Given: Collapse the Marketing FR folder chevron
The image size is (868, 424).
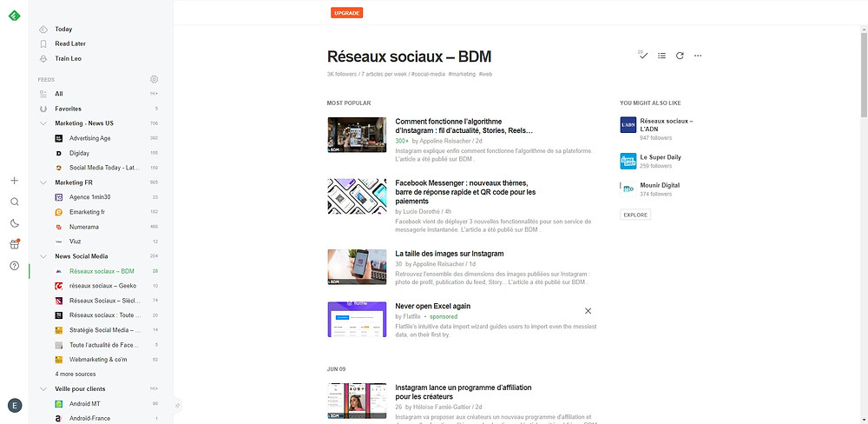Looking at the screenshot, I should pos(43,182).
